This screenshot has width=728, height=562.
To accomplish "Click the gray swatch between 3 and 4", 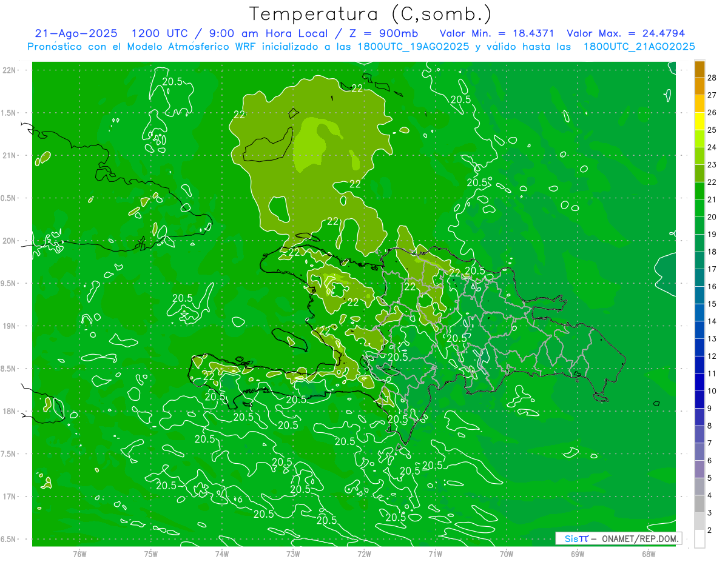I will pyautogui.click(x=699, y=504).
